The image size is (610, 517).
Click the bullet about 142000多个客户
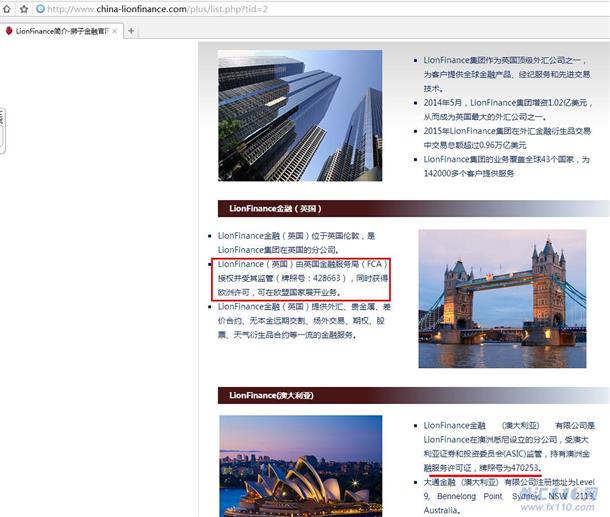(x=507, y=166)
